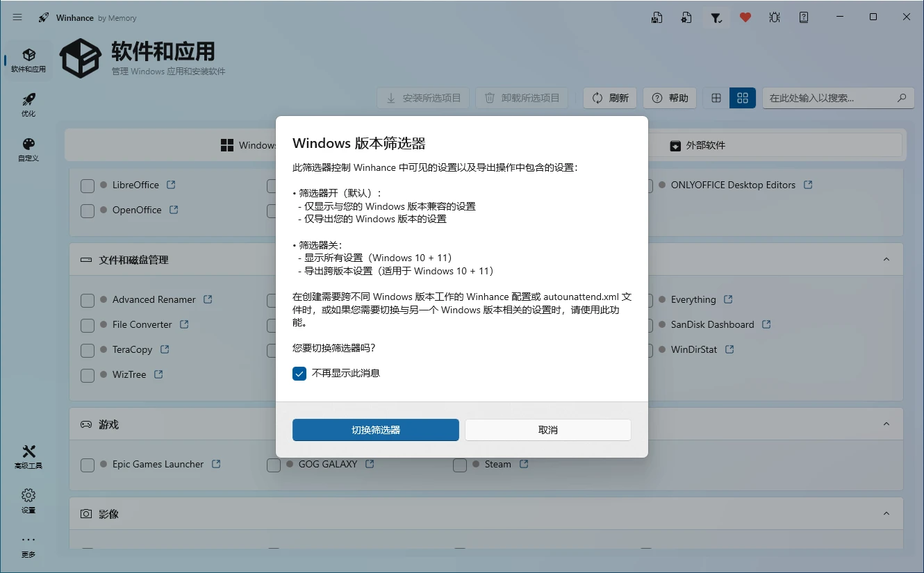Uncheck 不再显示此消息 in the dialog

299,373
